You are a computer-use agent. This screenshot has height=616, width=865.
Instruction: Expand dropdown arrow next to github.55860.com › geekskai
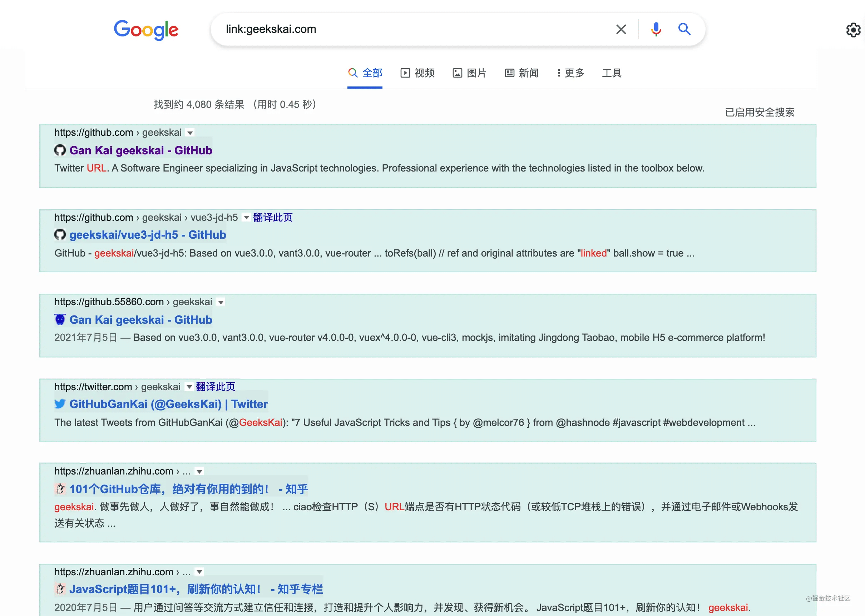[x=221, y=302]
